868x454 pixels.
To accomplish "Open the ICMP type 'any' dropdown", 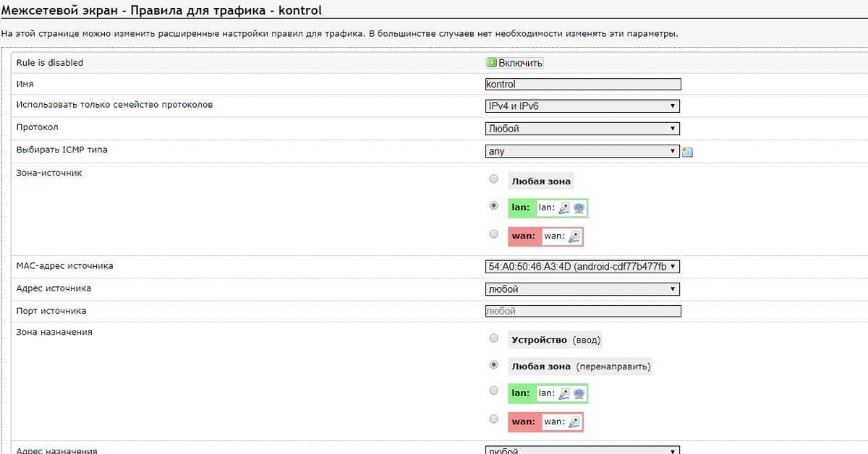I will point(582,151).
